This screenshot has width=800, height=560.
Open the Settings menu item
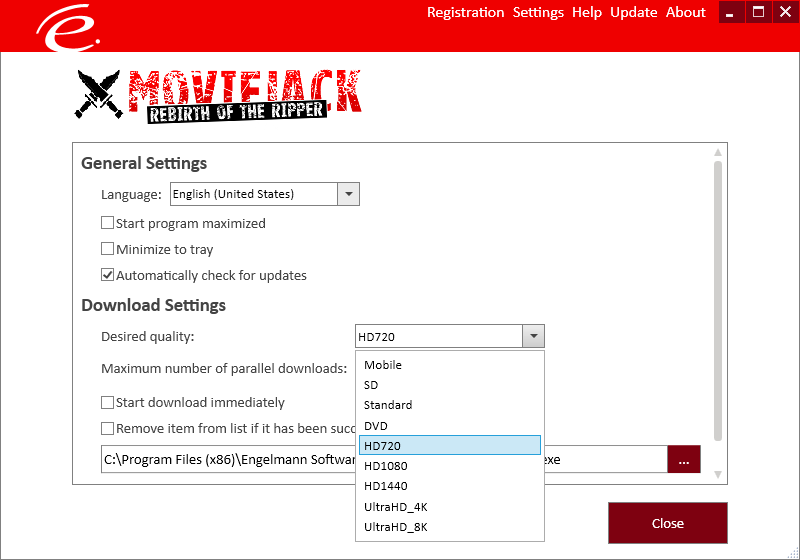coord(538,12)
